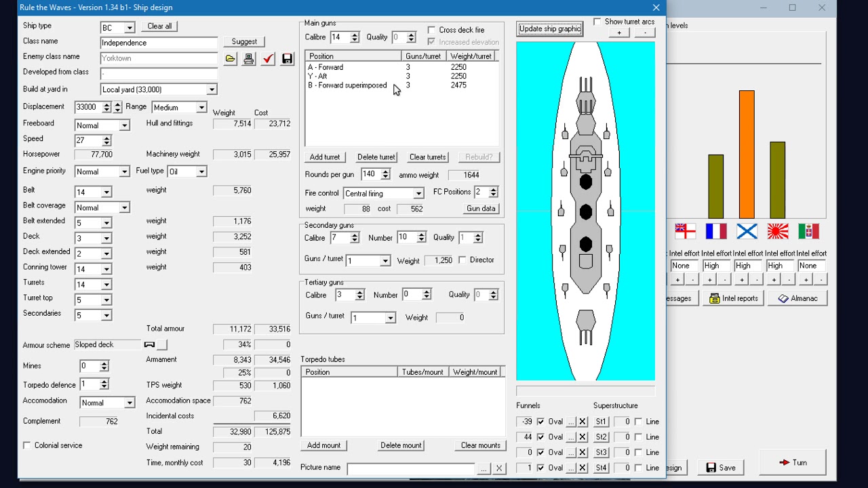This screenshot has height=488, width=868.
Task: Click the Italian flag in background window
Action: coord(808,231)
